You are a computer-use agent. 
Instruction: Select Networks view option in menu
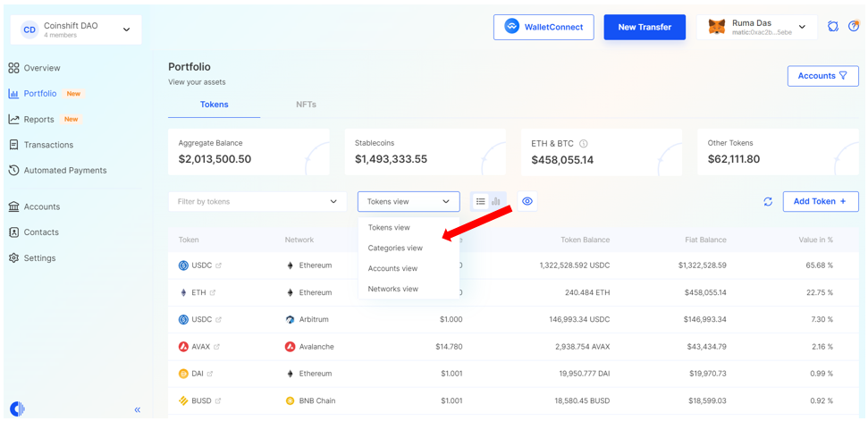click(393, 289)
